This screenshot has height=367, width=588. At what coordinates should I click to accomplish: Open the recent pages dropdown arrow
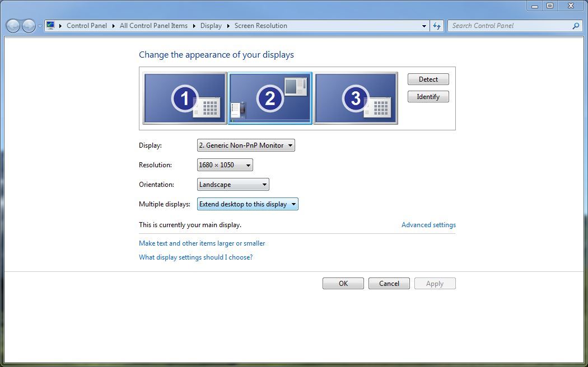pos(40,26)
